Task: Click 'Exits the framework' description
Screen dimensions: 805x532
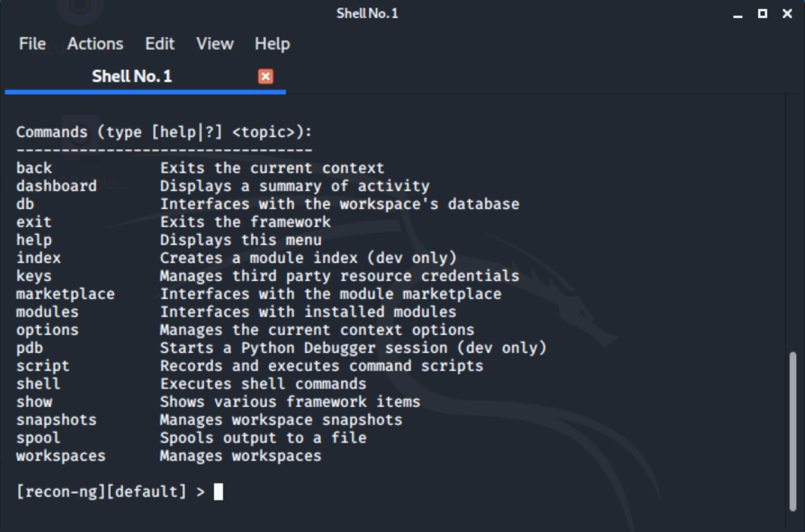Action: [245, 222]
